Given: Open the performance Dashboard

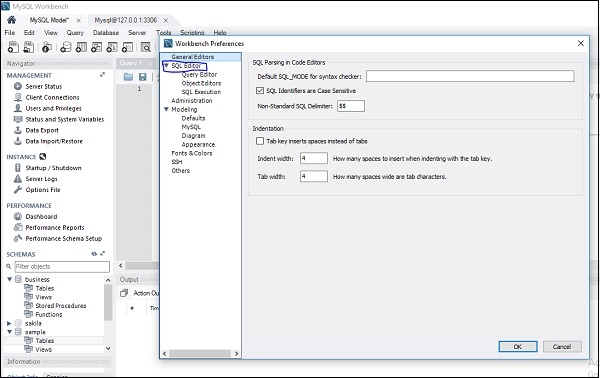Looking at the screenshot, I should tap(41, 217).
